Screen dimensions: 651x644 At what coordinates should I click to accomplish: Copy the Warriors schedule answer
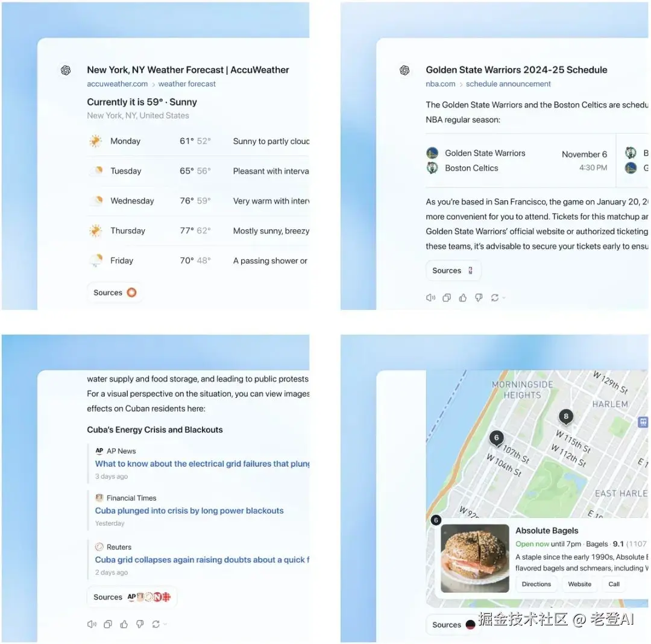[x=447, y=298]
